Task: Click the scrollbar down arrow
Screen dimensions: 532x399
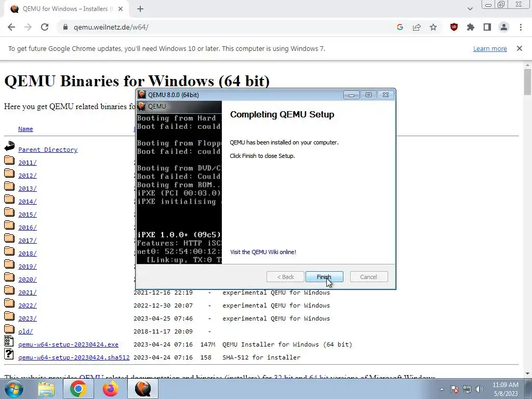Action: point(527,374)
